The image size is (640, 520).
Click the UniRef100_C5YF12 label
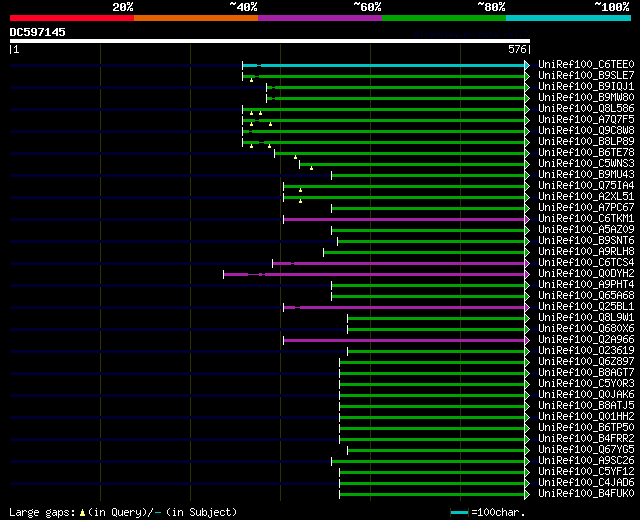586,472
